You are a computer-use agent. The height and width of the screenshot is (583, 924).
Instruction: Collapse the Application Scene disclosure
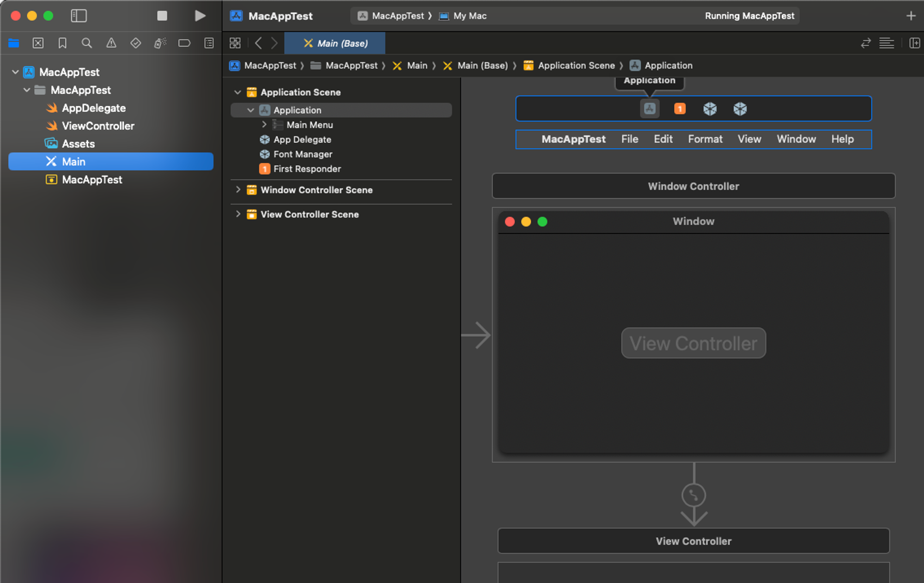click(238, 92)
